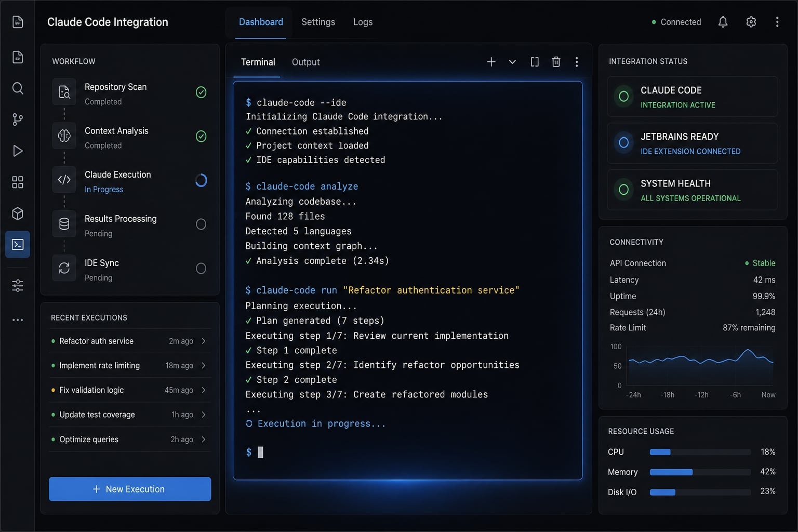Click the Memory usage bar
Image resolution: width=798 pixels, height=532 pixels.
pyautogui.click(x=700, y=472)
